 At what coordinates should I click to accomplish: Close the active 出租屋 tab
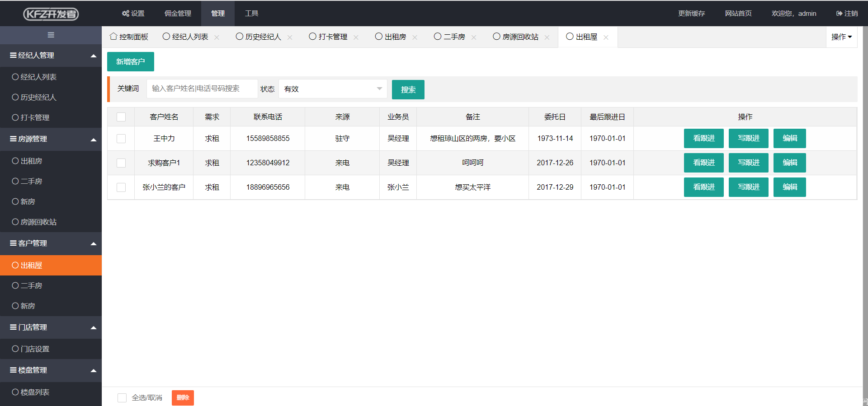[x=606, y=37]
